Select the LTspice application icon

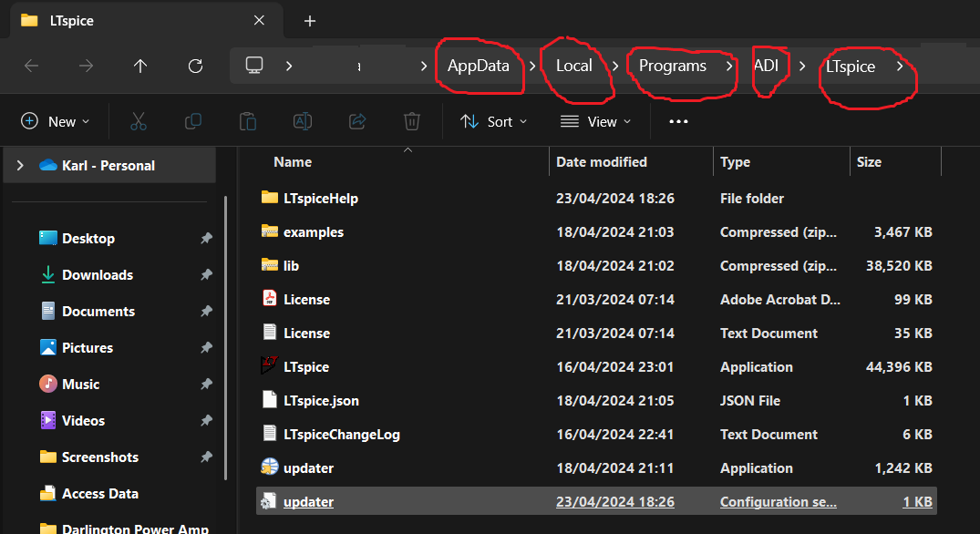269,365
